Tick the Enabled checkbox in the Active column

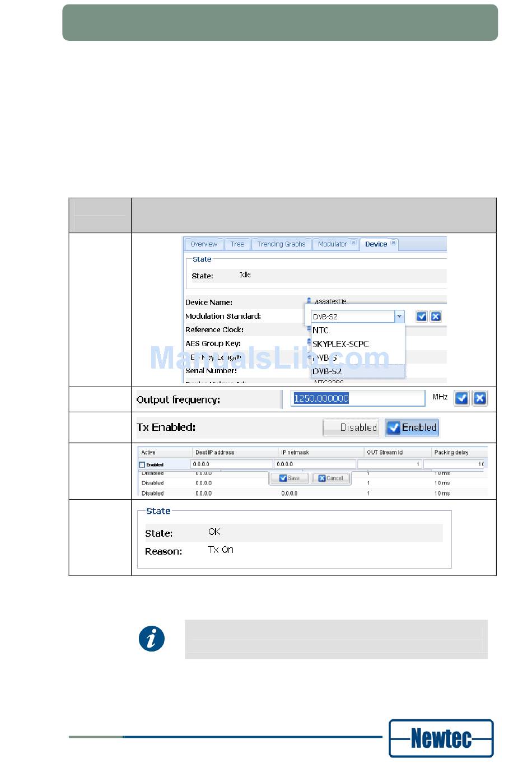tap(142, 464)
